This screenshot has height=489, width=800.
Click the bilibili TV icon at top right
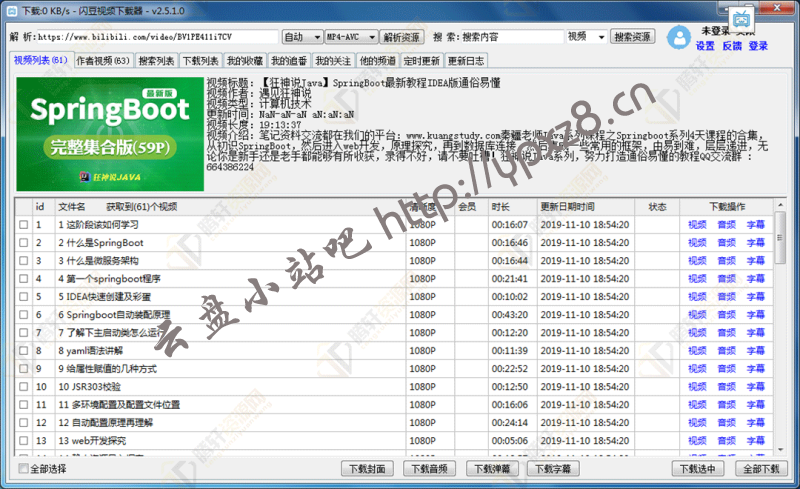click(x=741, y=20)
